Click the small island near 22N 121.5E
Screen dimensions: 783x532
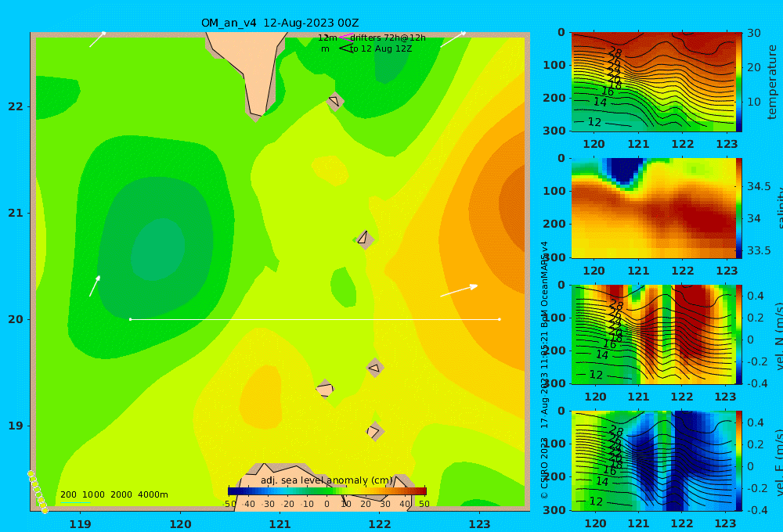pos(334,101)
